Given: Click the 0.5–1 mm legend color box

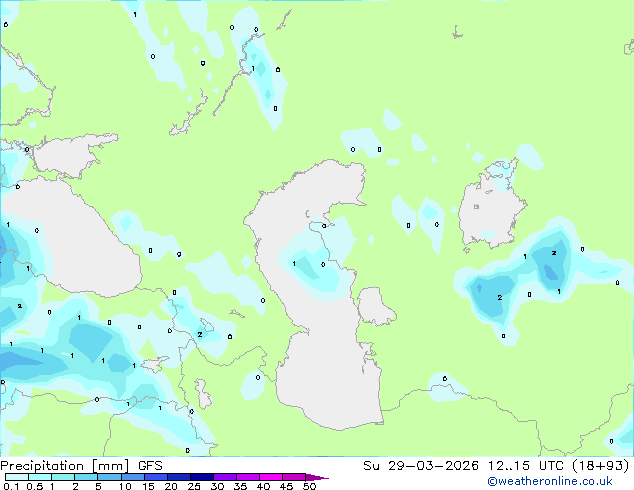Looking at the screenshot, I should (x=40, y=477).
